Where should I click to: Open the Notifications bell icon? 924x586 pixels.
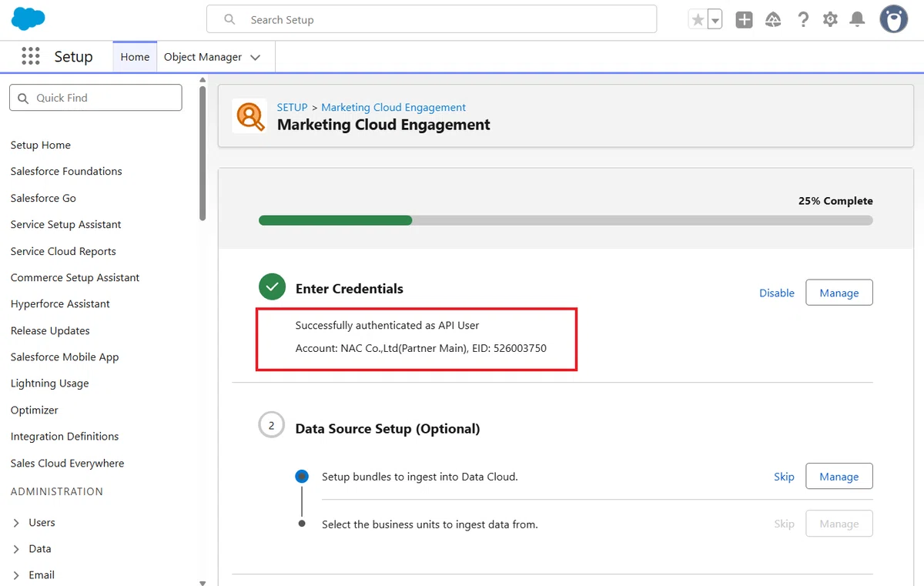[x=857, y=20]
